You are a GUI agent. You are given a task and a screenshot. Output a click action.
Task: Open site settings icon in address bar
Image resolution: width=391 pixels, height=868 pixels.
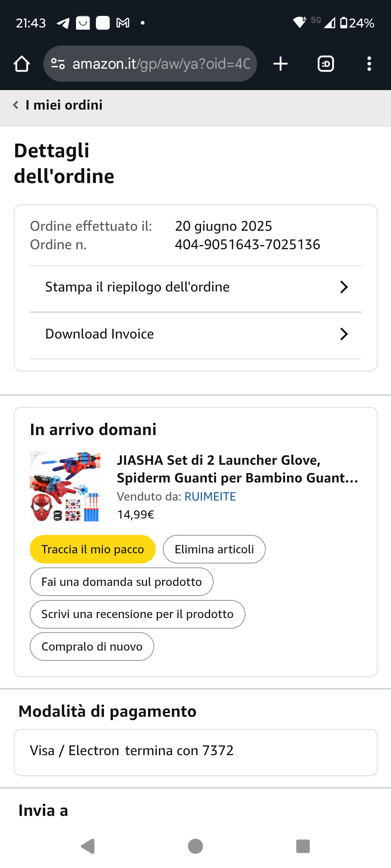pos(58,64)
